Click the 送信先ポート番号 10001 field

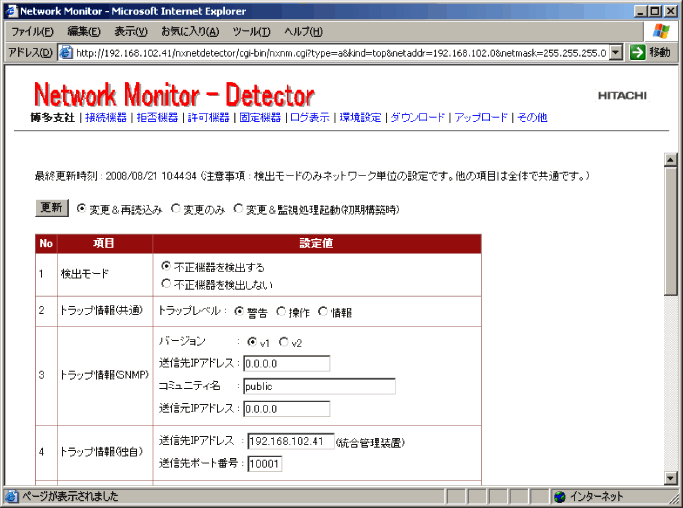[265, 464]
